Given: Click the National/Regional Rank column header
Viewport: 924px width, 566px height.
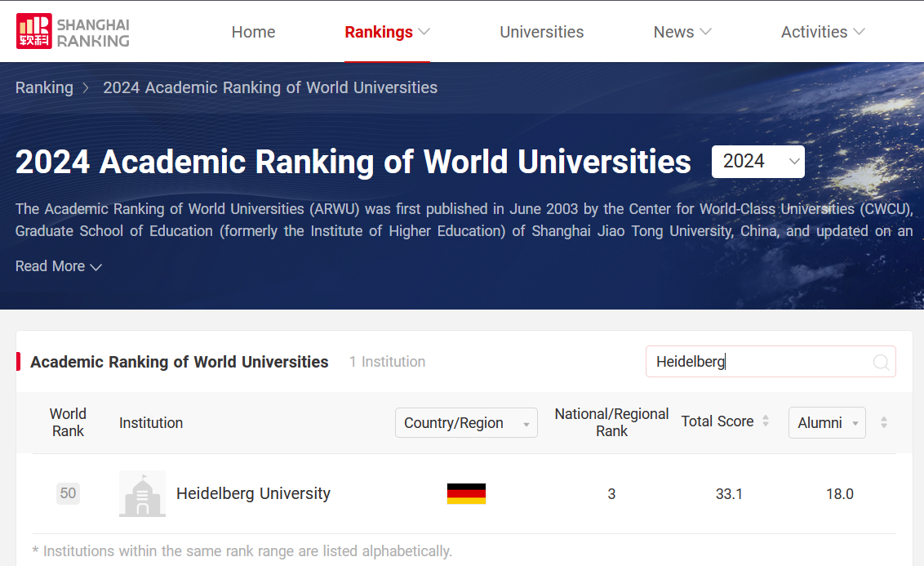Looking at the screenshot, I should [x=611, y=422].
